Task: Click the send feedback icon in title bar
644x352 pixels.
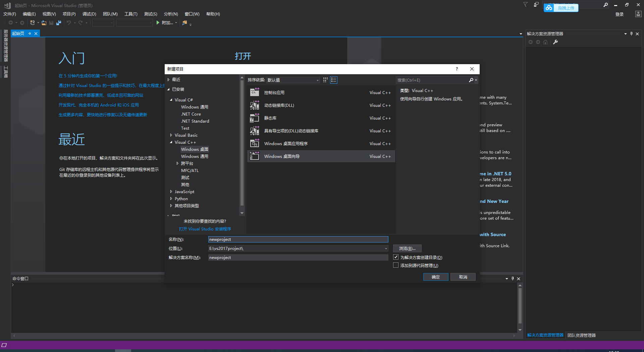Action: [x=536, y=5]
